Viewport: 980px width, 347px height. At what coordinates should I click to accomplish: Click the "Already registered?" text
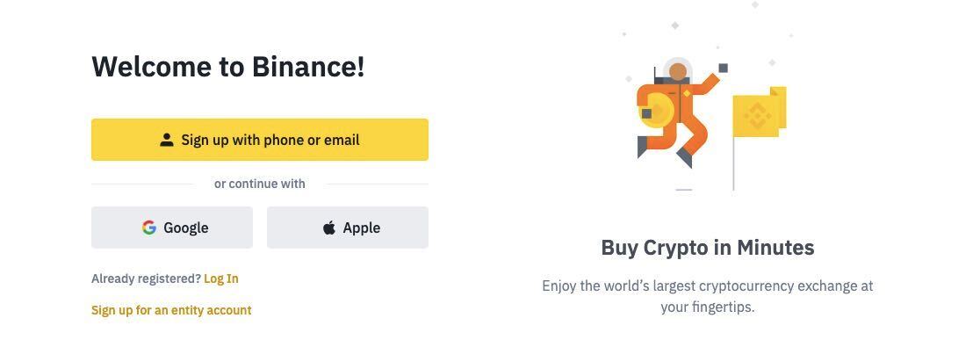147,278
